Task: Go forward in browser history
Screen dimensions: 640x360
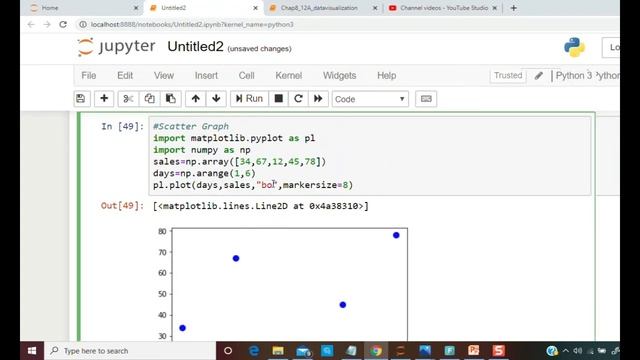Action: coord(47,24)
